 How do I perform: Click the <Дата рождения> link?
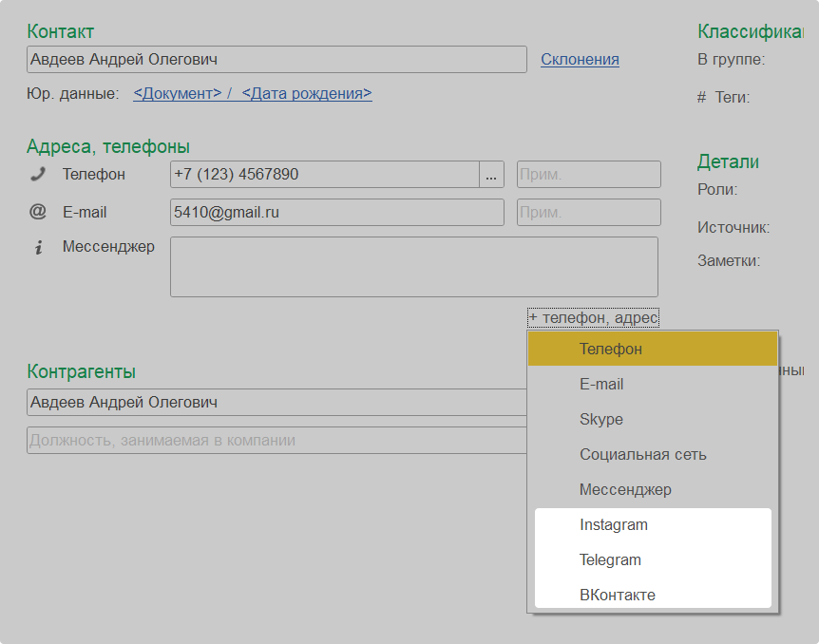coord(307,94)
